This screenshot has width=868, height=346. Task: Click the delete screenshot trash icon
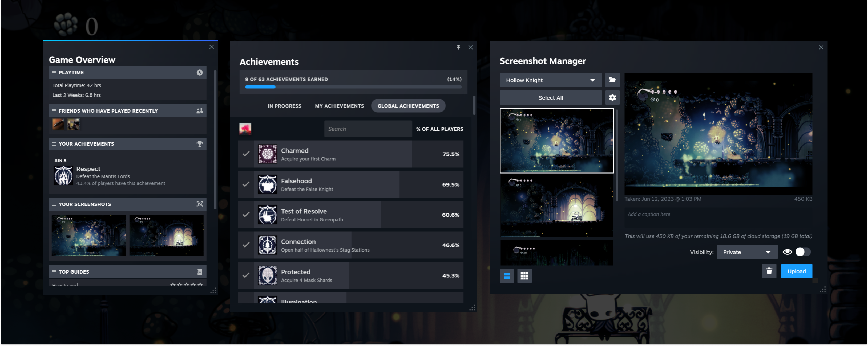click(x=769, y=271)
